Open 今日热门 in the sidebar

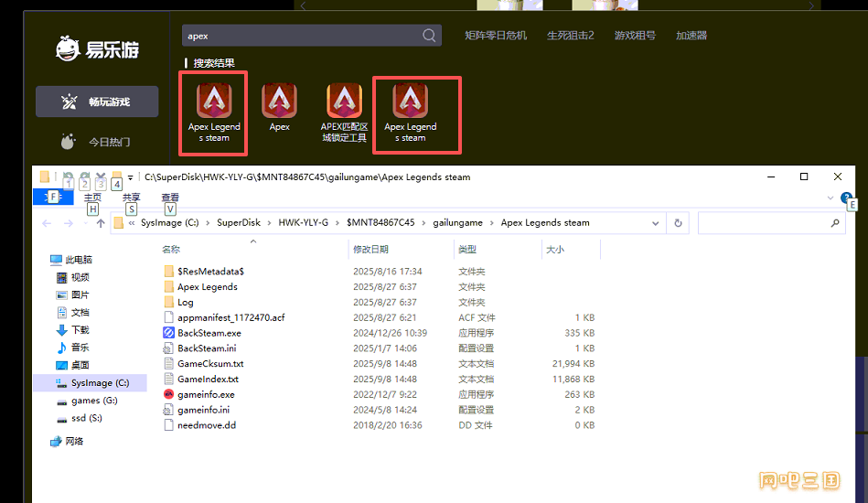pyautogui.click(x=97, y=142)
